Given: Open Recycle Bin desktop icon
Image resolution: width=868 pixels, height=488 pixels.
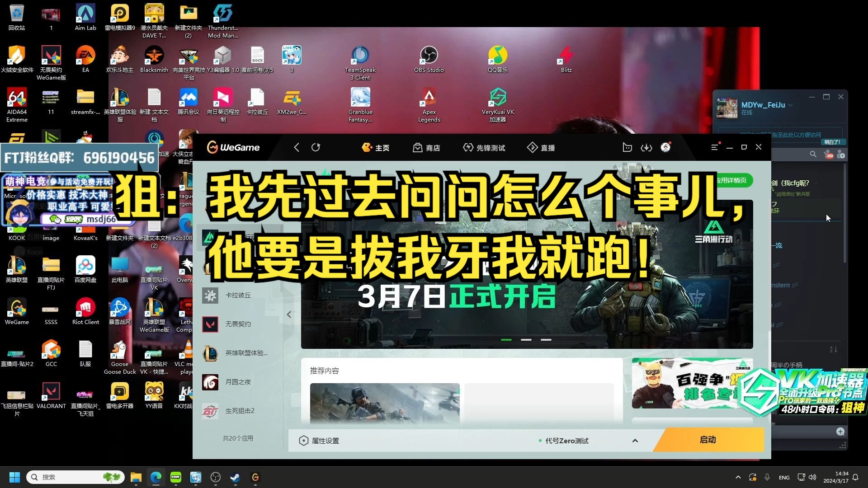Looking at the screenshot, I should click(x=17, y=17).
